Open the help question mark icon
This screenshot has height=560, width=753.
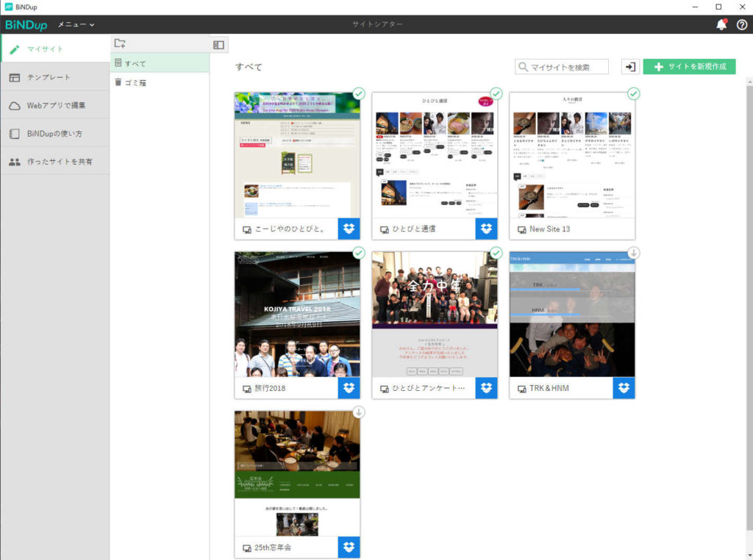(741, 24)
